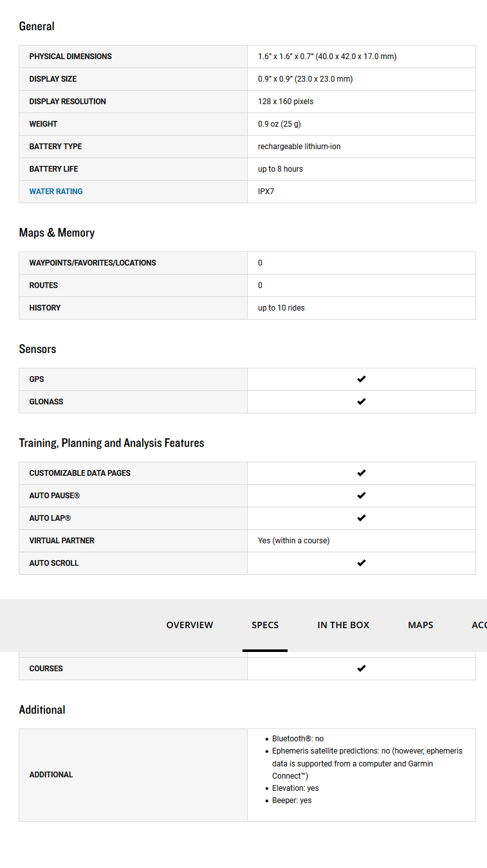The image size is (487, 868).
Task: Click the Courses checkmark icon
Action: tap(361, 669)
